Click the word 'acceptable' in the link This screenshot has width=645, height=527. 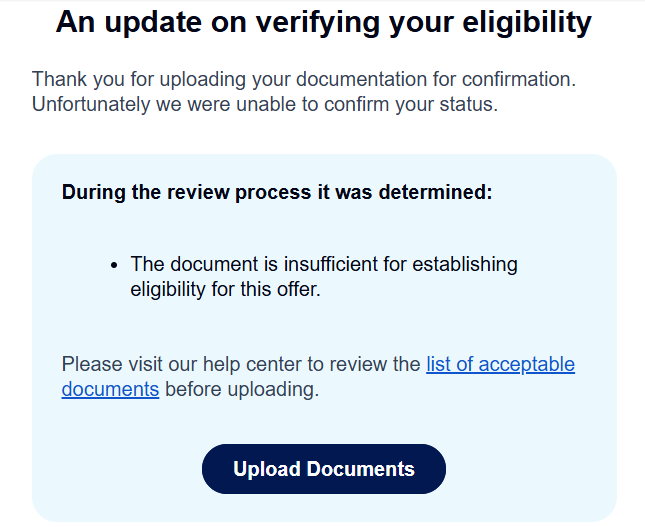(527, 365)
